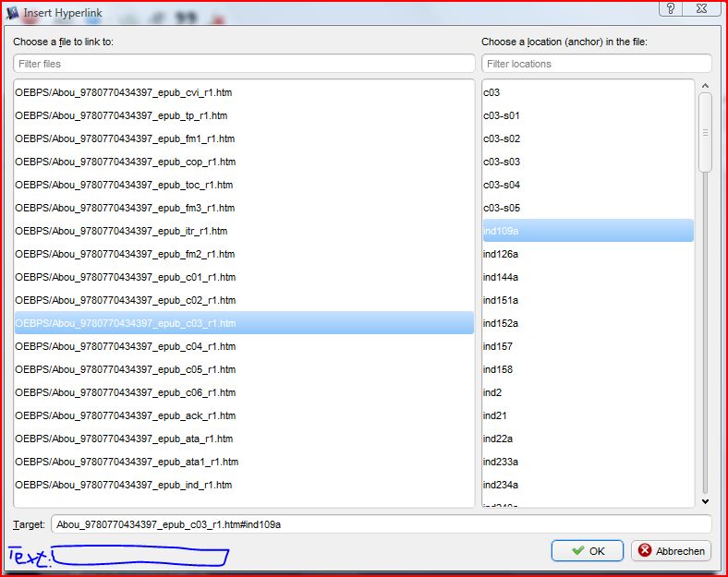
Task: Choose anchor ind152a
Action: [588, 323]
